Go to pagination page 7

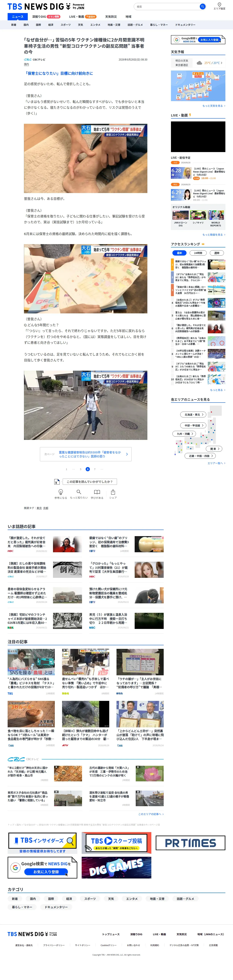click(x=95, y=469)
